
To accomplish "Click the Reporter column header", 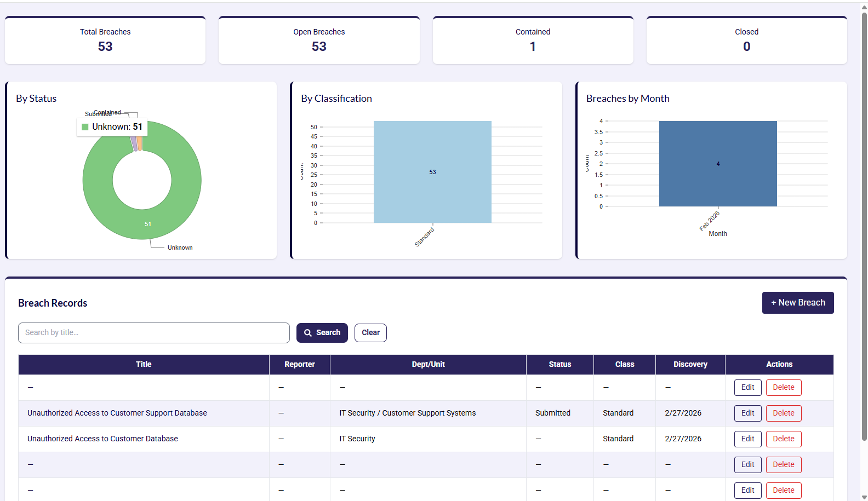I will pos(299,365).
